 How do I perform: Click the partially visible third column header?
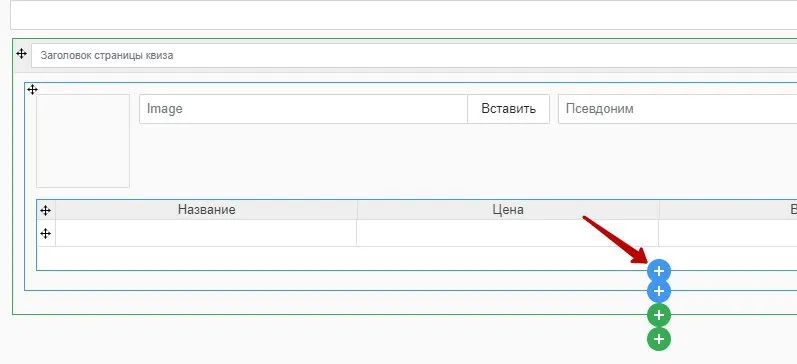point(728,209)
